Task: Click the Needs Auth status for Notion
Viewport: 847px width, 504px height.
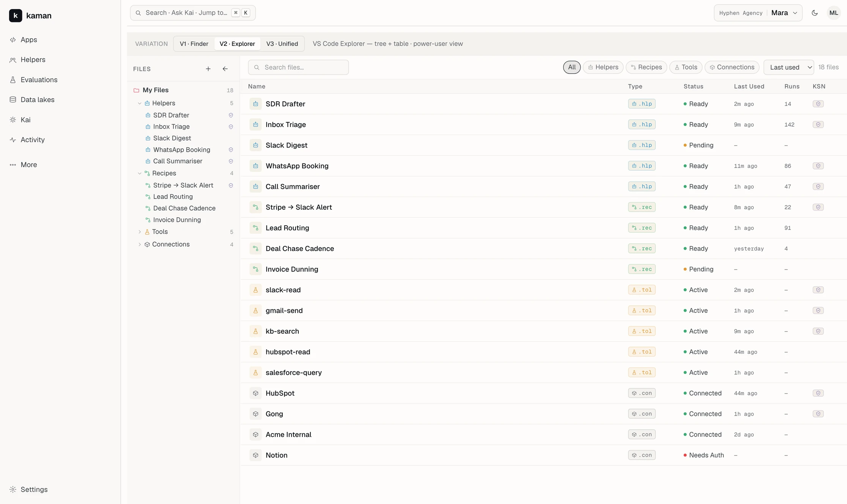Action: pyautogui.click(x=704, y=455)
